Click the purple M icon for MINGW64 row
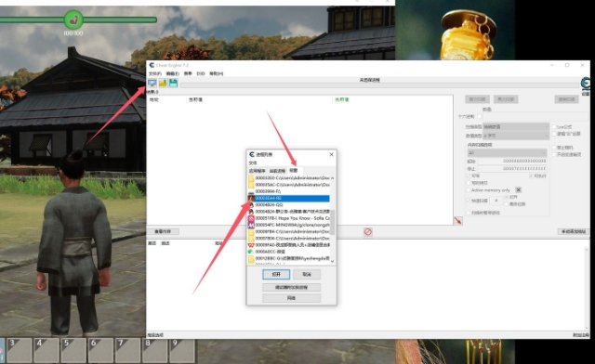The width and height of the screenshot is (595, 364). [x=251, y=225]
